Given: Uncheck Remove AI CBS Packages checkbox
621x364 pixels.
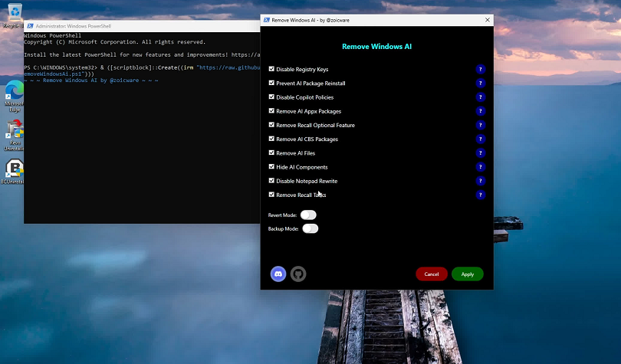Looking at the screenshot, I should pyautogui.click(x=271, y=139).
